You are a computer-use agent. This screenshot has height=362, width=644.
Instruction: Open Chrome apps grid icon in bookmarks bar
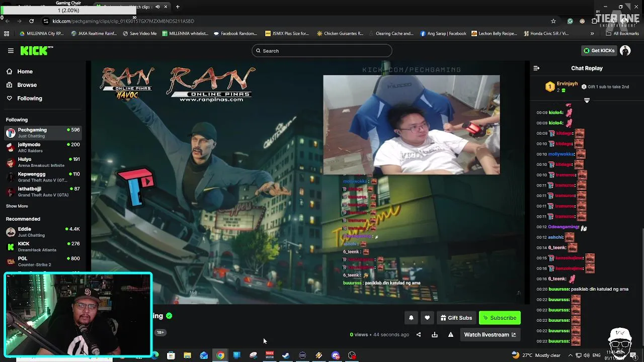pyautogui.click(x=7, y=34)
